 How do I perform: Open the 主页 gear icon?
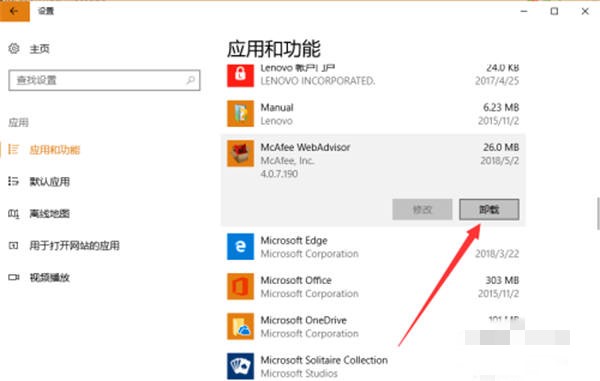14,49
